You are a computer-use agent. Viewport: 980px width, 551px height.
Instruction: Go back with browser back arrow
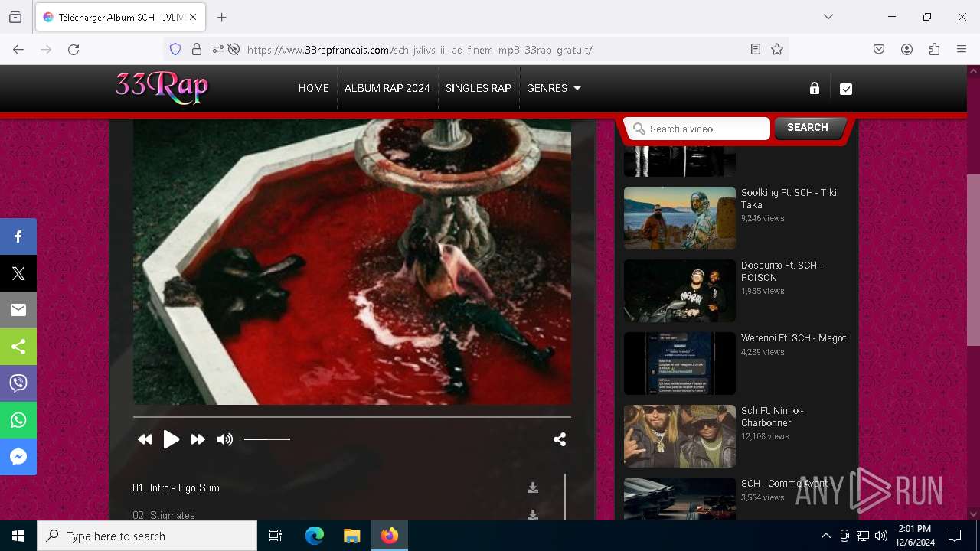[x=18, y=50]
